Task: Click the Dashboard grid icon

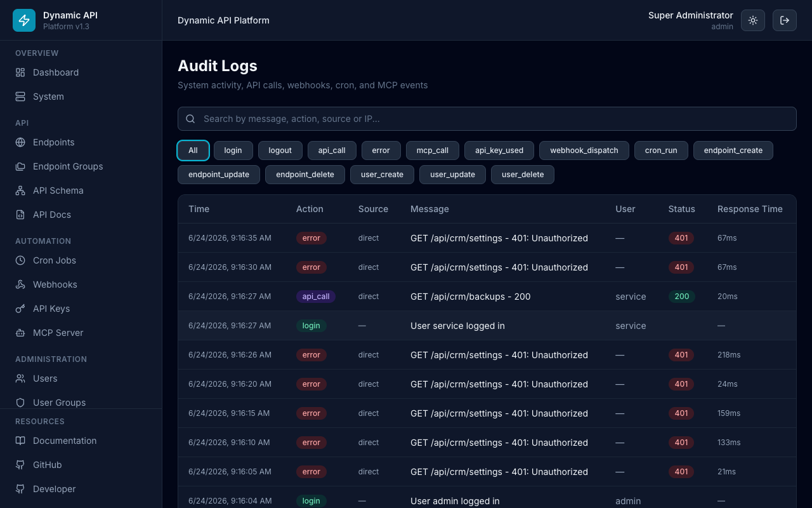Action: point(20,72)
